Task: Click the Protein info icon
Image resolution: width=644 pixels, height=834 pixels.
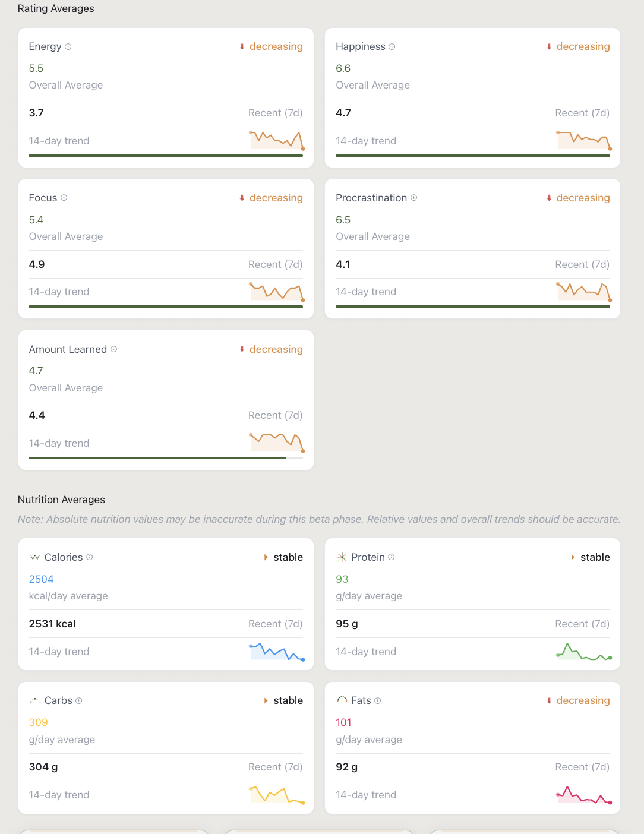Action: coord(392,557)
